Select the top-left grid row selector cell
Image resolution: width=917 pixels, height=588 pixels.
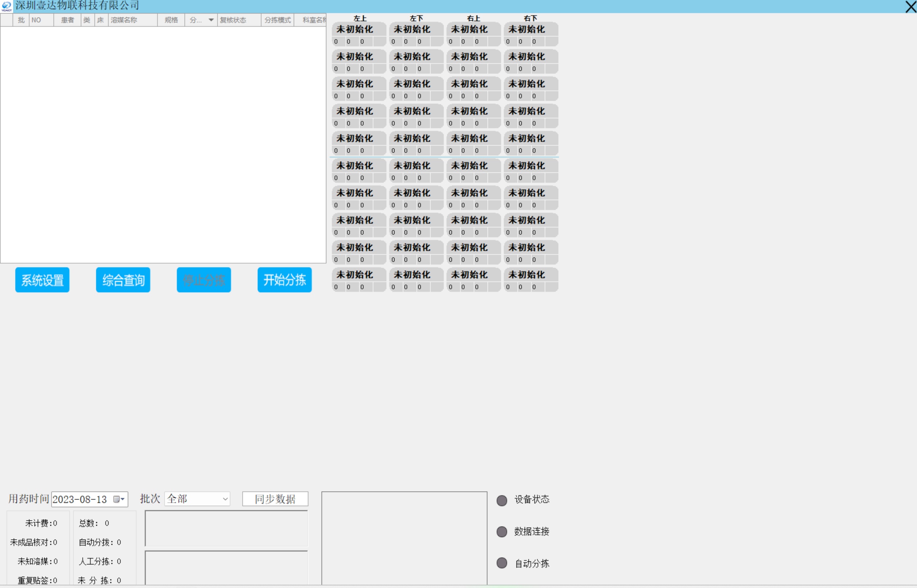coord(7,20)
